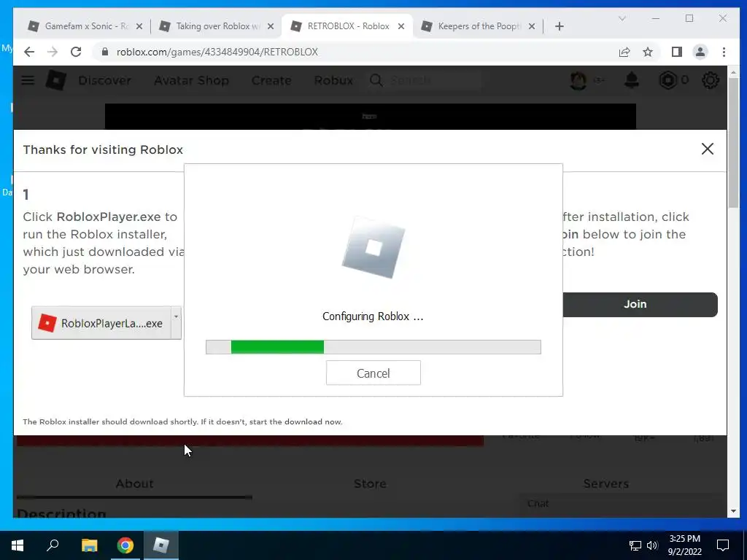Screen dimensions: 747x560
Task: Bookmark this page with star
Action: coord(648,52)
